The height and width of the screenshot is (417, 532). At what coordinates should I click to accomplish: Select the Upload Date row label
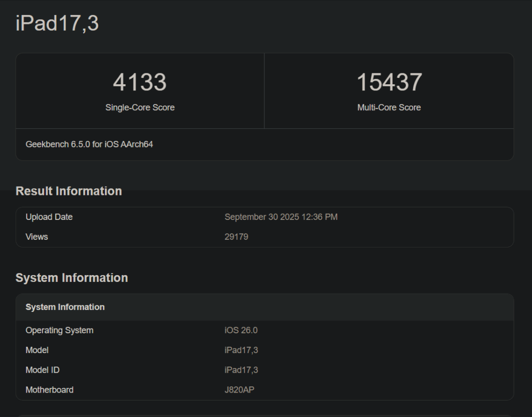tap(49, 217)
